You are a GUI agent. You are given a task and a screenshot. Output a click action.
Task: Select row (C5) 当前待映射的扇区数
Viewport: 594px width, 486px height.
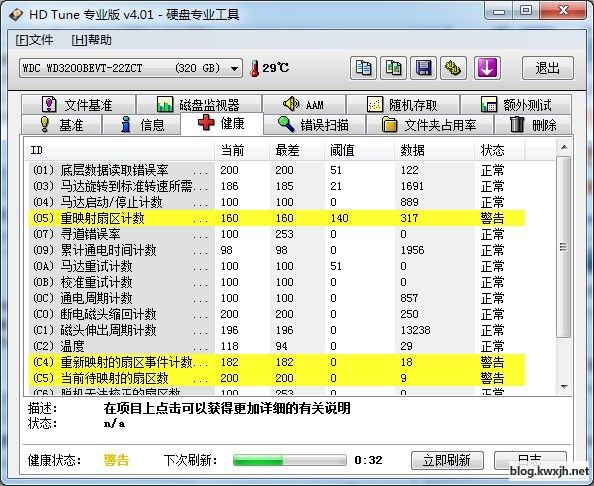pos(277,378)
